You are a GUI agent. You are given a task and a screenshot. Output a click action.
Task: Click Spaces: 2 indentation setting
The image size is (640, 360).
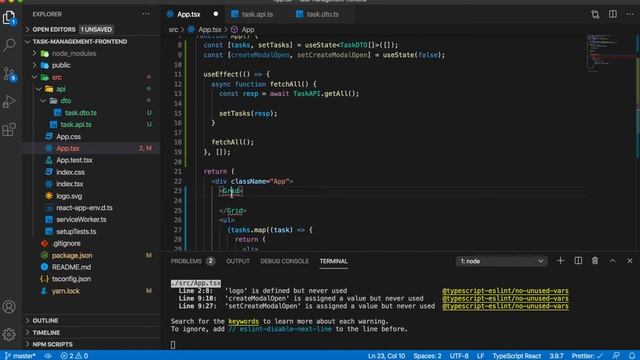pyautogui.click(x=427, y=356)
